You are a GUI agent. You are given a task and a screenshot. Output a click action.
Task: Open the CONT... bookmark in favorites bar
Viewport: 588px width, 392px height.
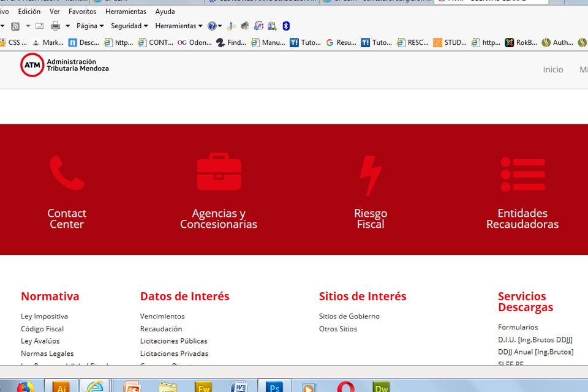pos(155,43)
